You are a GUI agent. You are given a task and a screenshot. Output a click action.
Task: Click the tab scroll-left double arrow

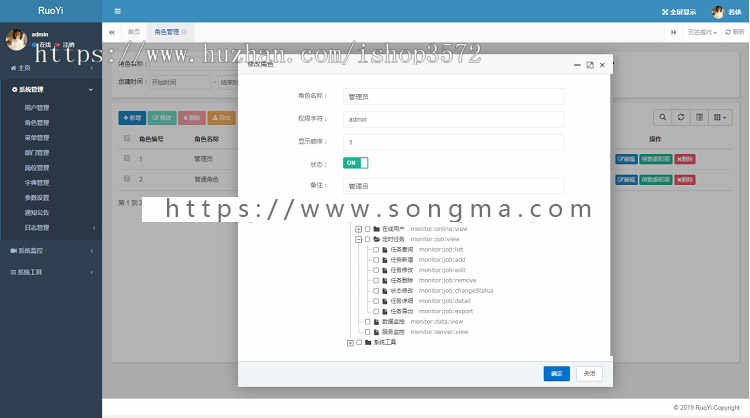click(x=111, y=32)
